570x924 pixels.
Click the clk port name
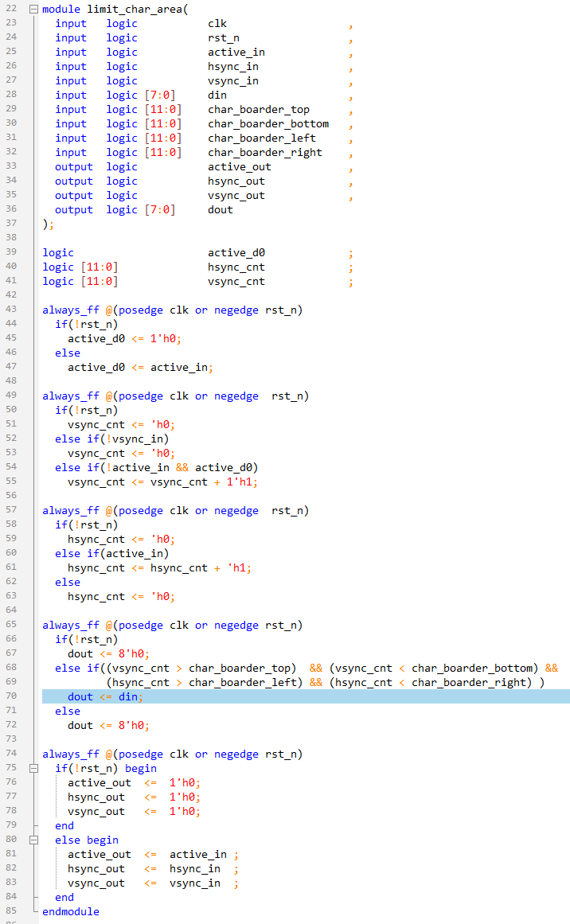[x=217, y=24]
